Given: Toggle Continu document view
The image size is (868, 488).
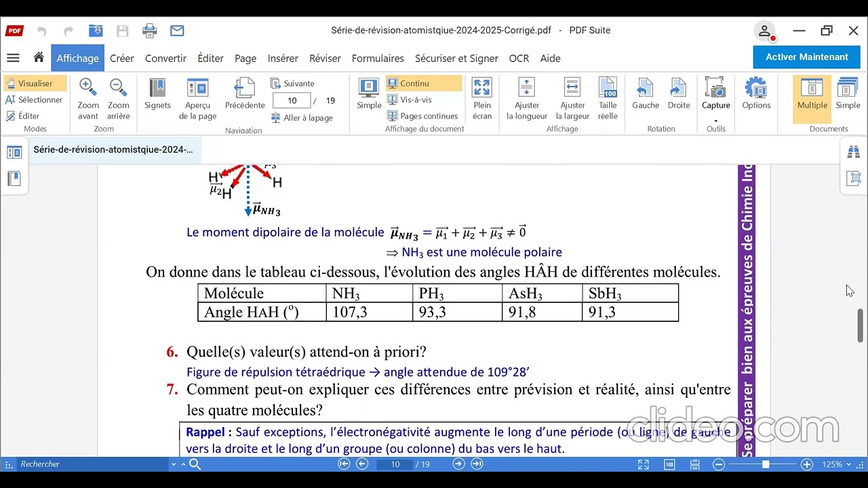Looking at the screenshot, I should (424, 83).
